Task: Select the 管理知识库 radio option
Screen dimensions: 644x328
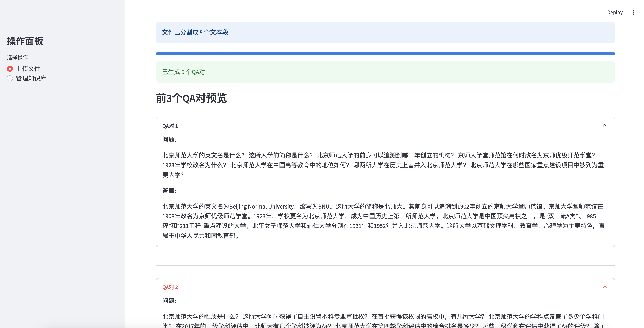Action: point(10,78)
